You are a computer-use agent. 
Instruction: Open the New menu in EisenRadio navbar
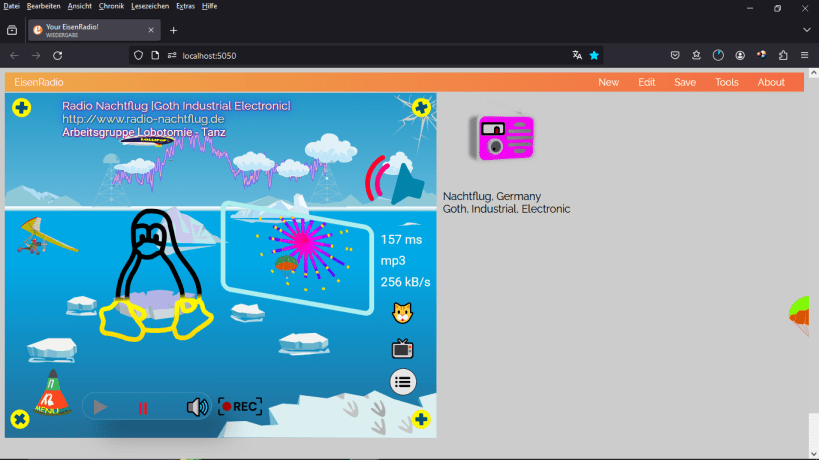[609, 82]
